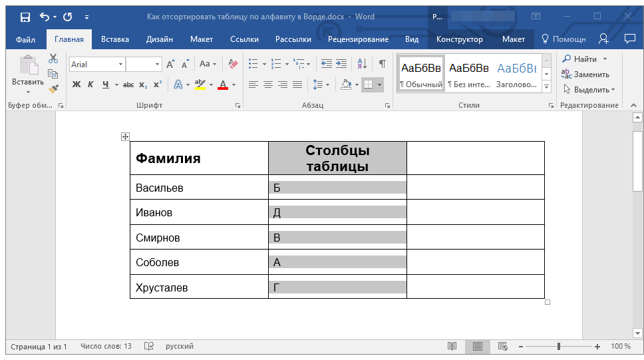Viewport: 644px width, 360px height.
Task: Cut selection with scissors icon
Action: [x=53, y=59]
